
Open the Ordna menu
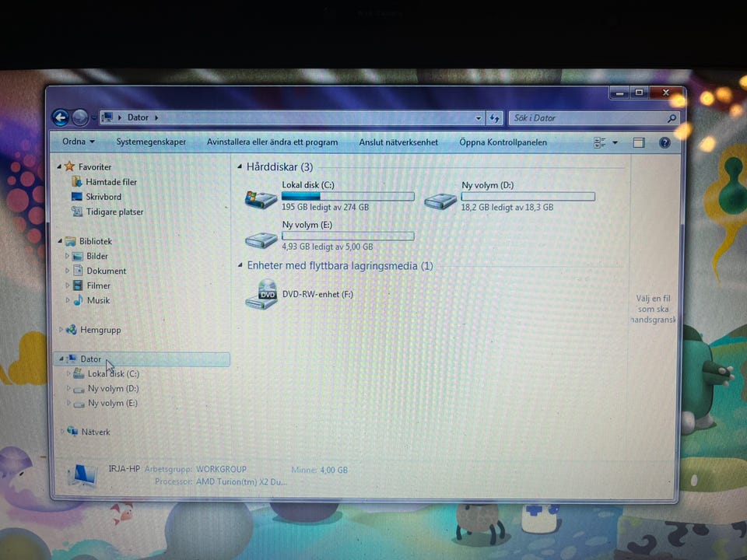[79, 142]
